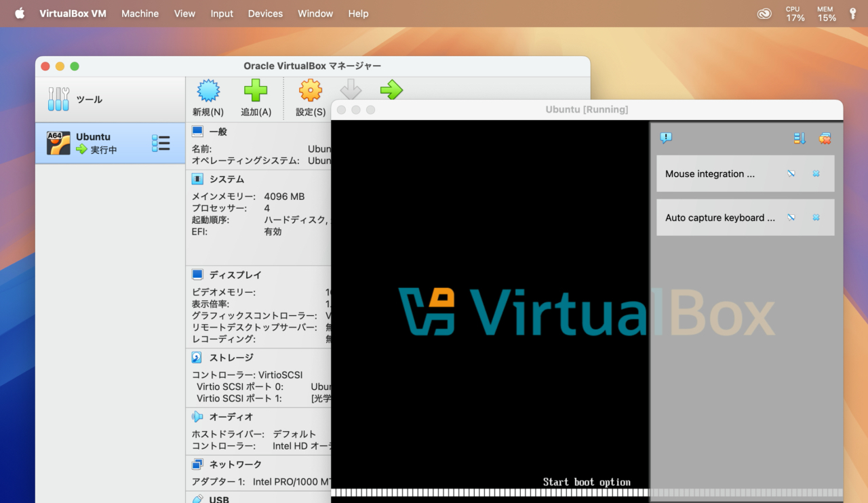
Task: Click the Oracle VirtualBox マネージャー window title
Action: click(x=312, y=66)
